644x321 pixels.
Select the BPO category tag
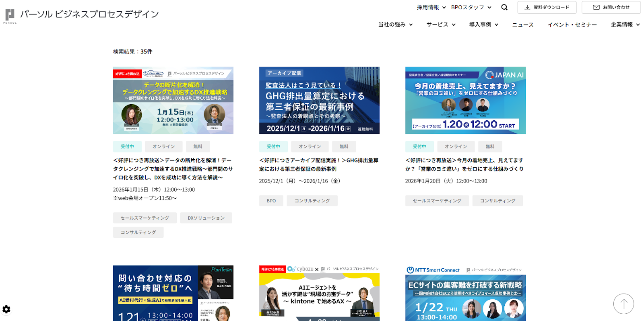click(271, 201)
